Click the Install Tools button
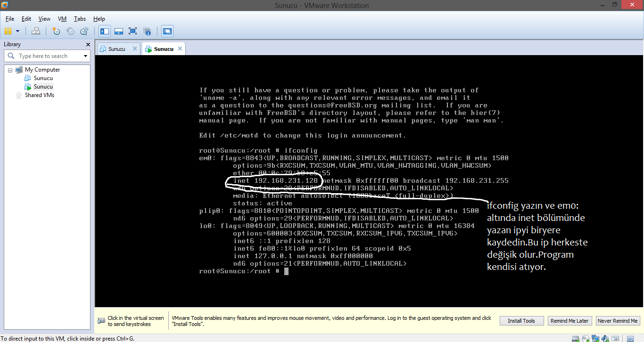Viewport: 644px width, 342px height. click(521, 321)
